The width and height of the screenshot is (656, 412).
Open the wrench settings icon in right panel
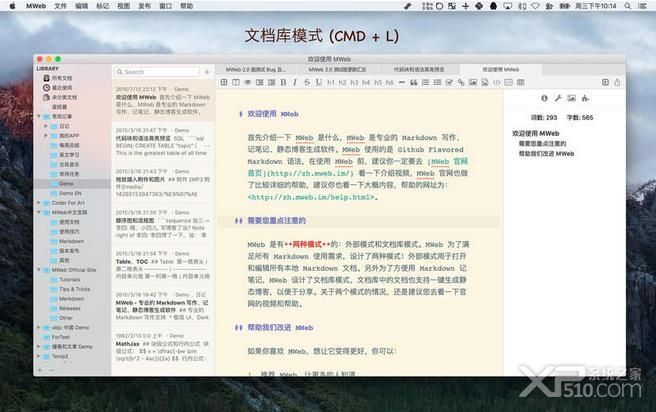coord(558,98)
